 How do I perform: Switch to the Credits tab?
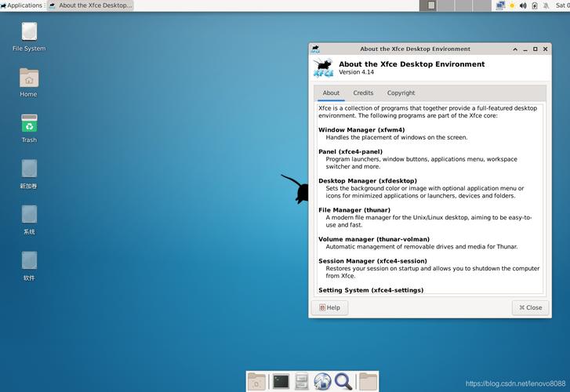363,93
